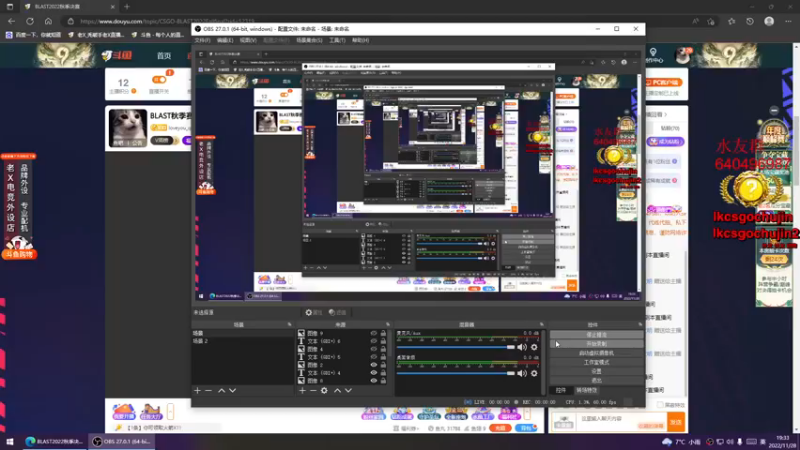The width and height of the screenshot is (800, 450).
Task: Open the Windows Start menu
Action: tap(10, 442)
